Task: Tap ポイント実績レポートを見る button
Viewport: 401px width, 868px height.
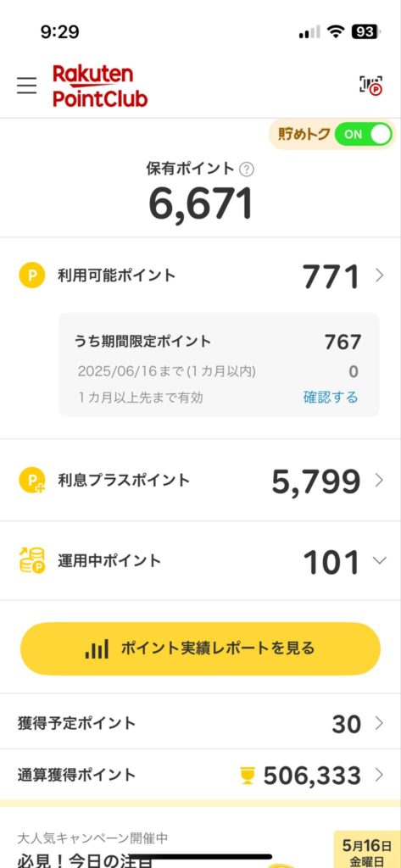Action: (x=200, y=648)
